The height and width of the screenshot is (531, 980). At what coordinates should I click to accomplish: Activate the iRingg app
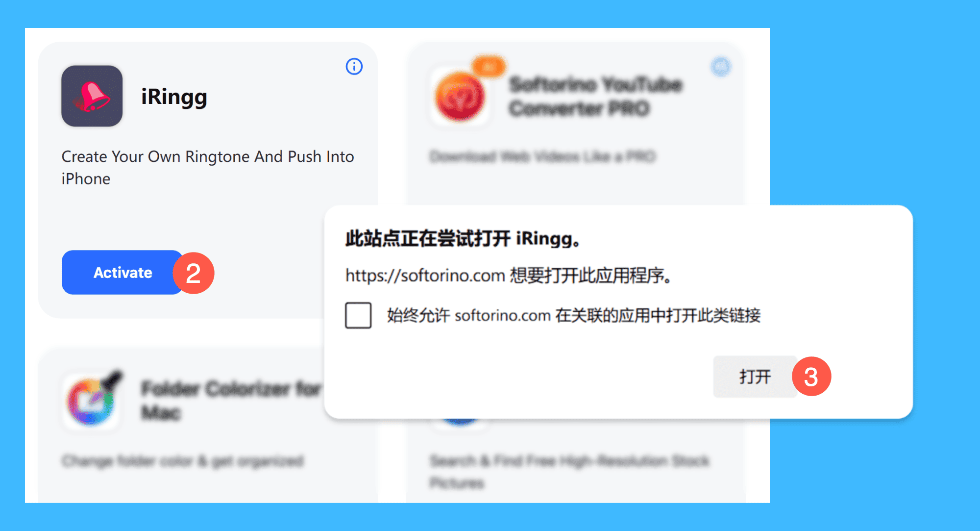(x=122, y=273)
